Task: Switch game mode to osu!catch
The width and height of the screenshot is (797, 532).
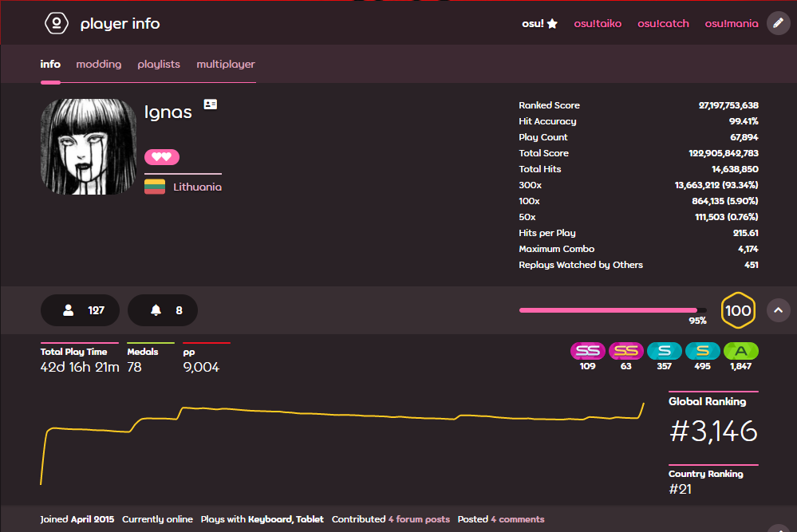Action: click(x=663, y=23)
